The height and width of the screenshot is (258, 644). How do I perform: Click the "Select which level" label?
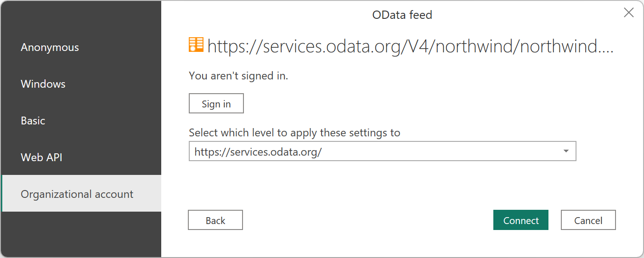tap(294, 133)
